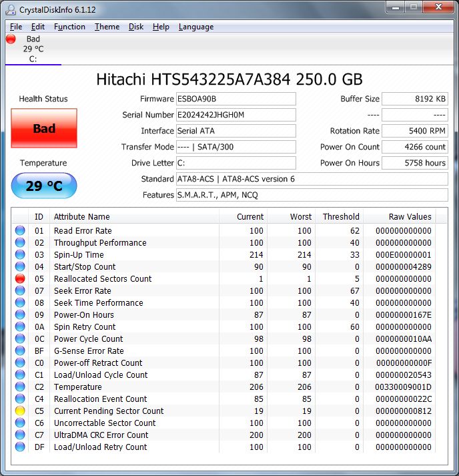Click the Features field S.M.A.R.T., APM, NCQ

click(x=312, y=195)
